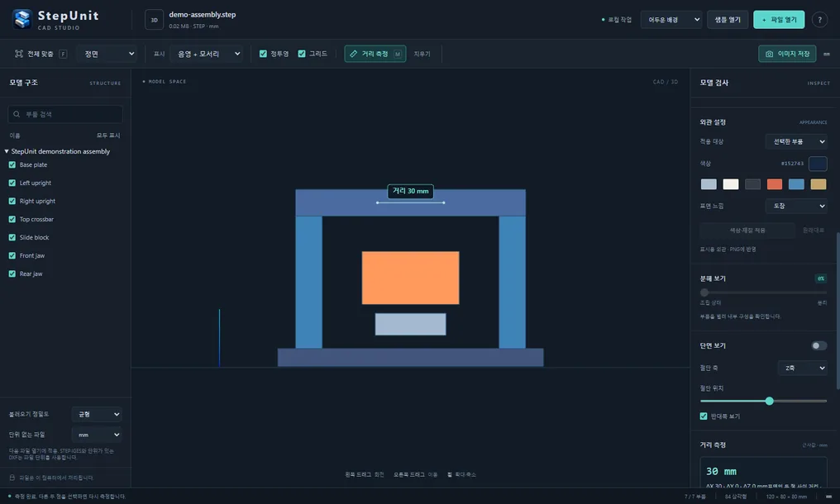Click the 3D file type badge

coord(155,20)
